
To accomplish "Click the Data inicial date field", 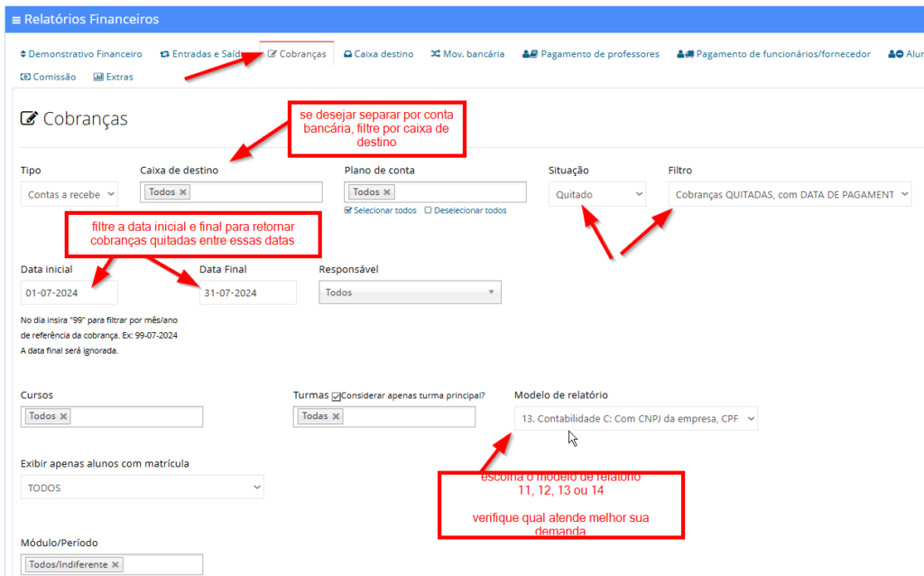I will [x=68, y=292].
